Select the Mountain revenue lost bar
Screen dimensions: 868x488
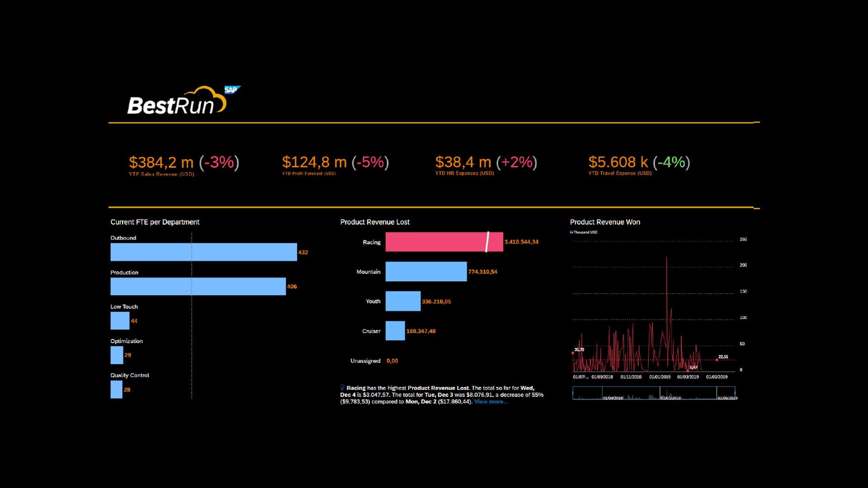coord(426,272)
